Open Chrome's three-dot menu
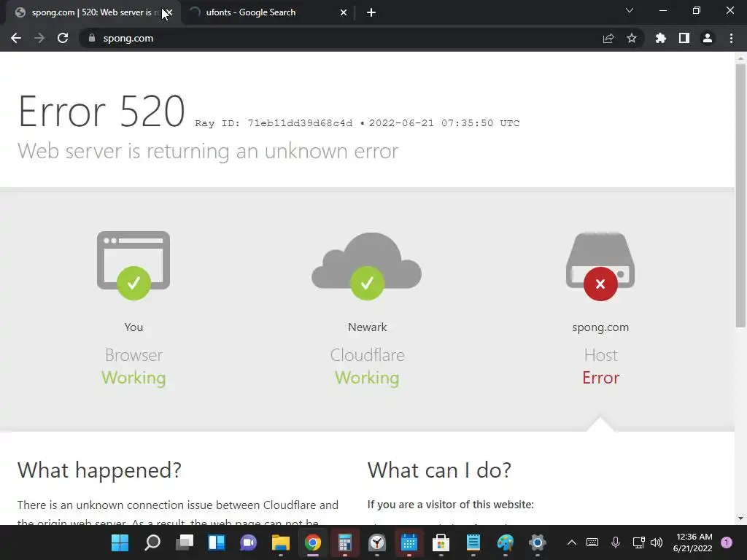747x560 pixels. 731,38
